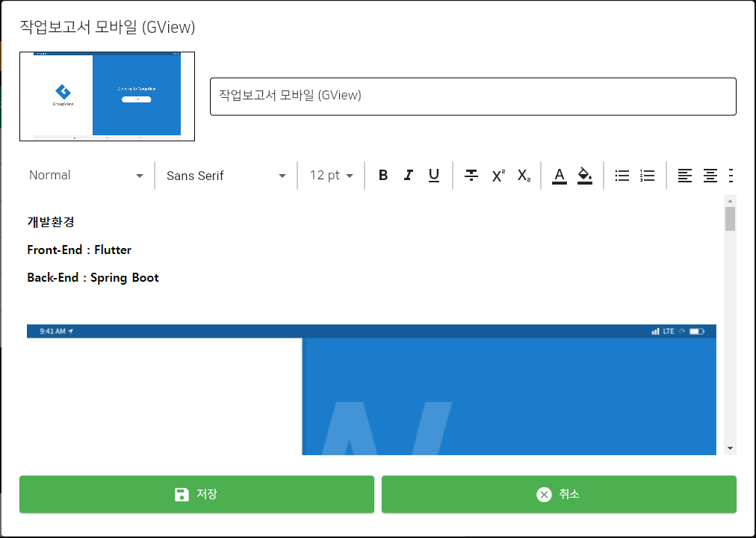This screenshot has width=756, height=538.
Task: Apply subscript formatting
Action: [524, 176]
